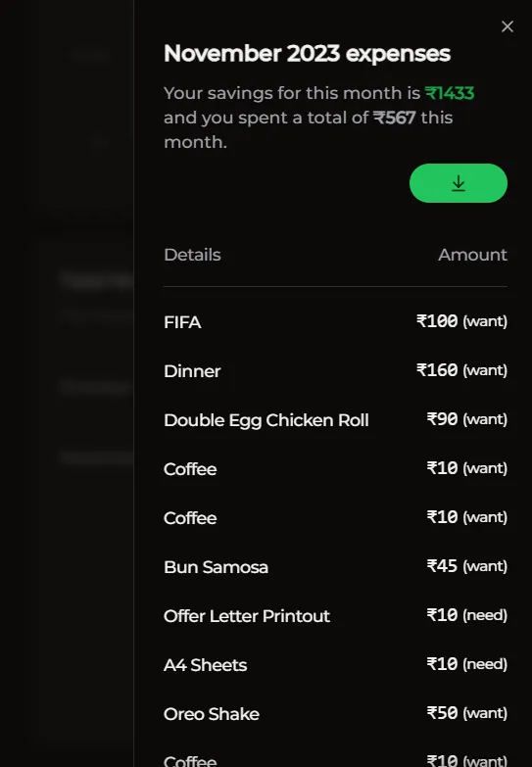
Task: Click the Amount column header
Action: point(472,255)
